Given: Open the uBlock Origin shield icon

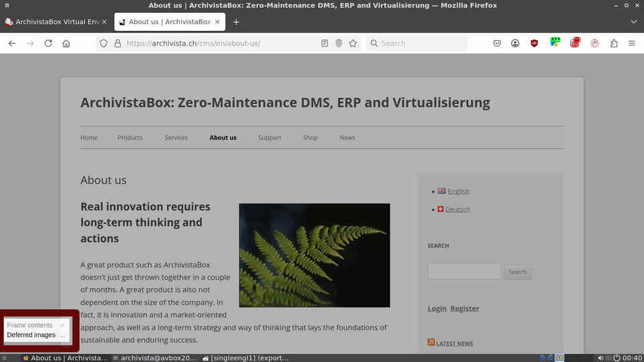Looking at the screenshot, I should 534,43.
